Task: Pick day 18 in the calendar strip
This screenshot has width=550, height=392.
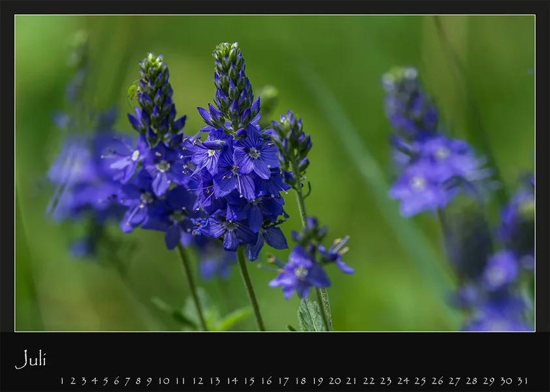Action: tap(300, 381)
